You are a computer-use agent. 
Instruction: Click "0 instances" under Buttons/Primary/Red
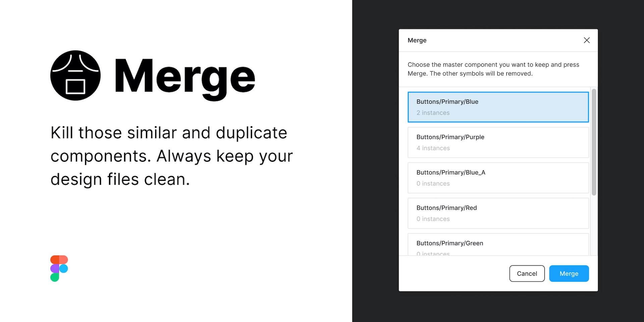[433, 219]
